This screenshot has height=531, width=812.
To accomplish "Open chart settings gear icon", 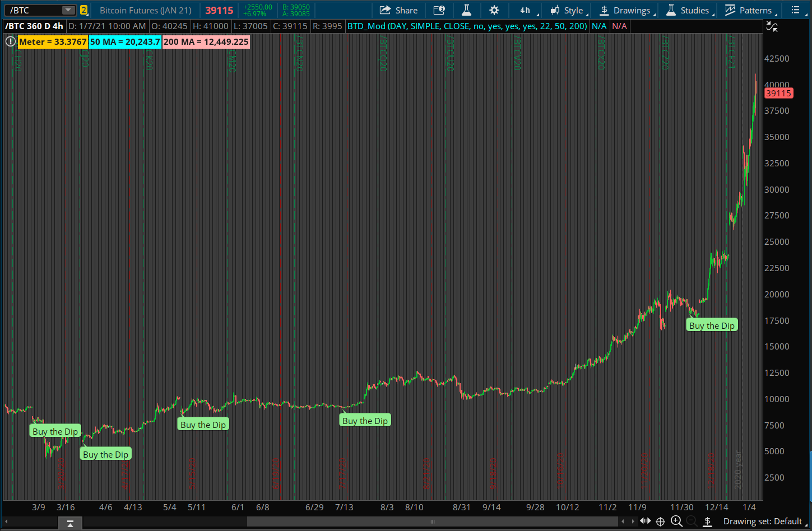I will tap(494, 10).
